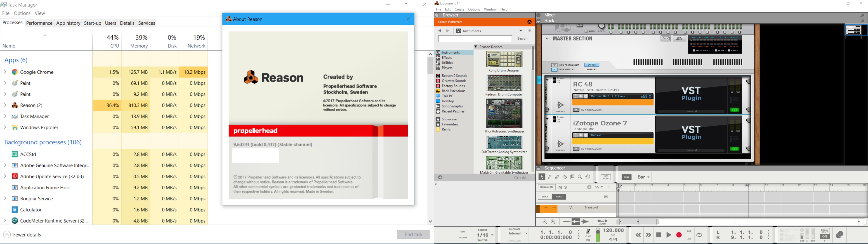Image resolution: width=868 pixels, height=244 pixels.
Task: Select Effects in Browser sidebar
Action: 447,58
